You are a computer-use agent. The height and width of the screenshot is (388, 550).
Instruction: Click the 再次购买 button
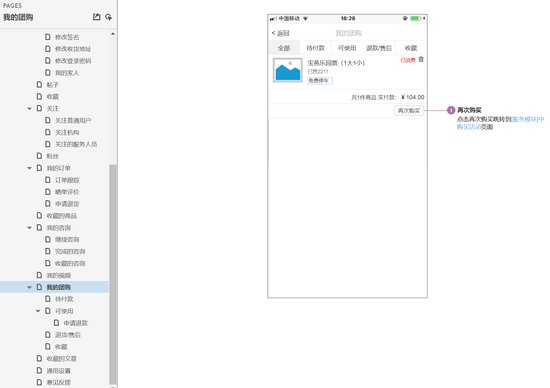[x=409, y=111]
